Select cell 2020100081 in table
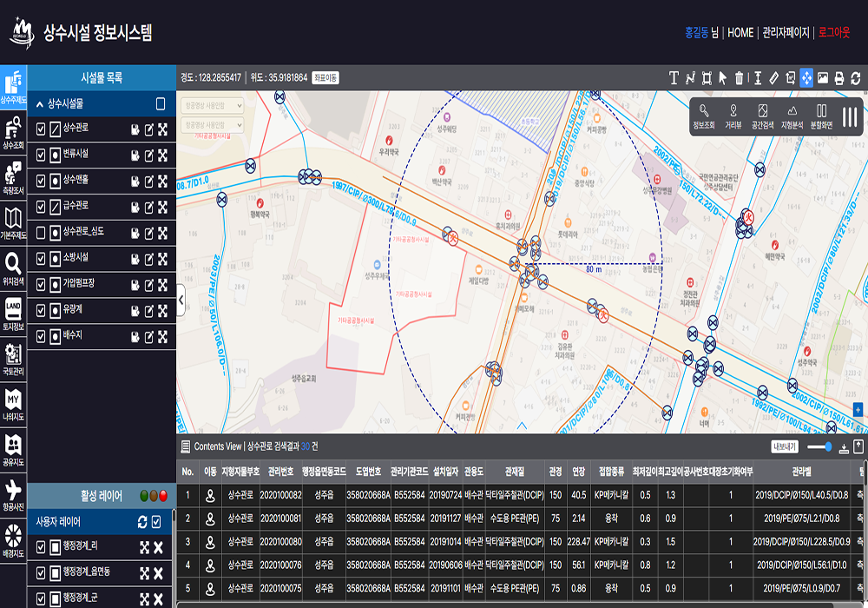 (280, 519)
